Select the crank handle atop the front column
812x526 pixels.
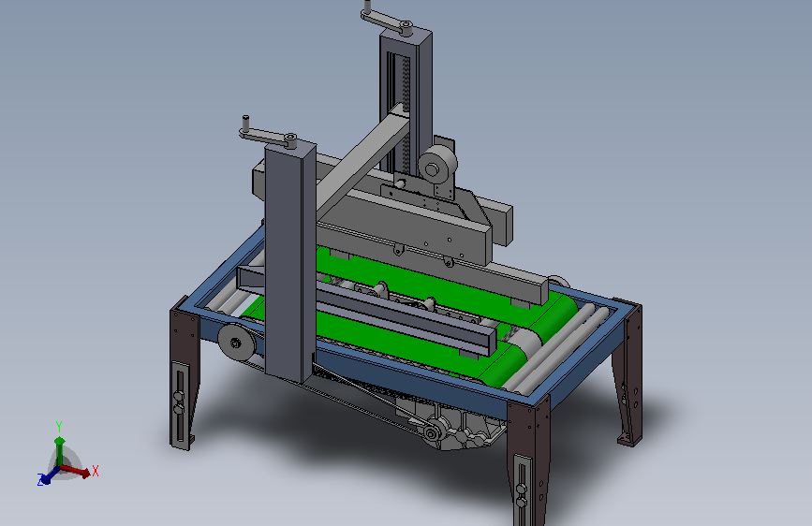tap(268, 133)
